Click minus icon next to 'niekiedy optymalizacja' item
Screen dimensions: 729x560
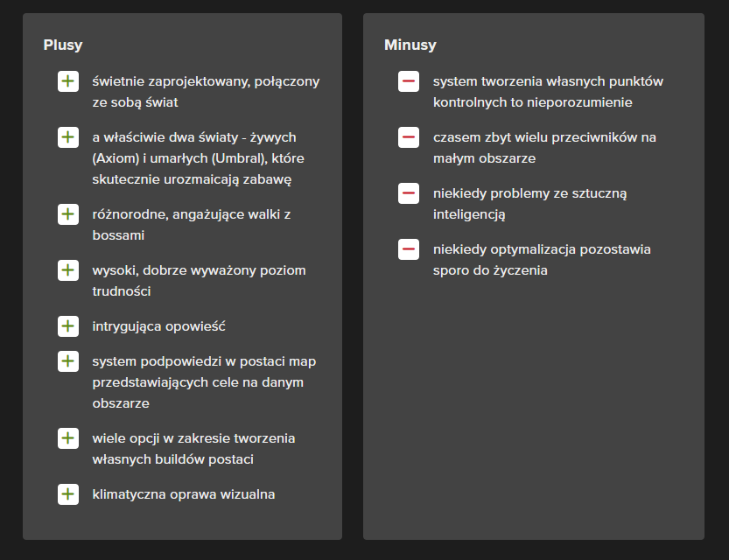409,249
